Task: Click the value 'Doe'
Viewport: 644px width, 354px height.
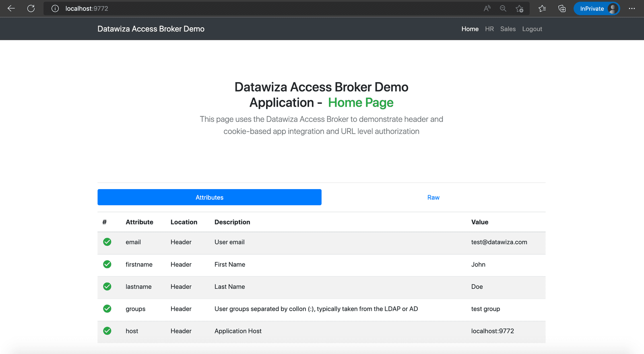Action: coord(477,286)
